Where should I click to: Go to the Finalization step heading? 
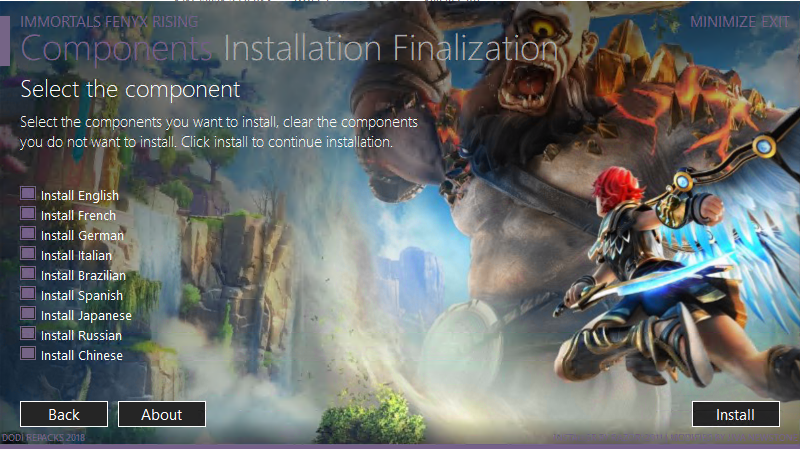tap(476, 48)
